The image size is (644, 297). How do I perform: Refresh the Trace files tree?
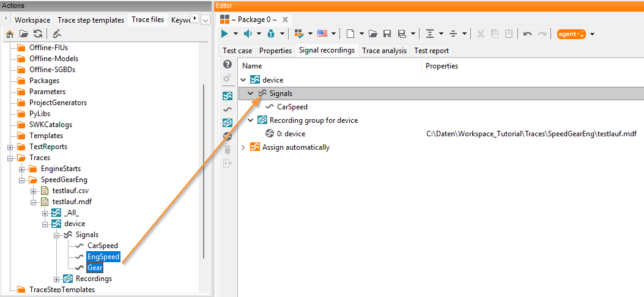click(38, 34)
